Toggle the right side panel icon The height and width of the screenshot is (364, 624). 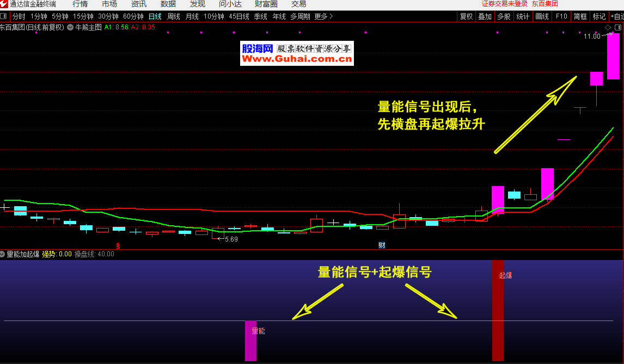click(x=617, y=27)
